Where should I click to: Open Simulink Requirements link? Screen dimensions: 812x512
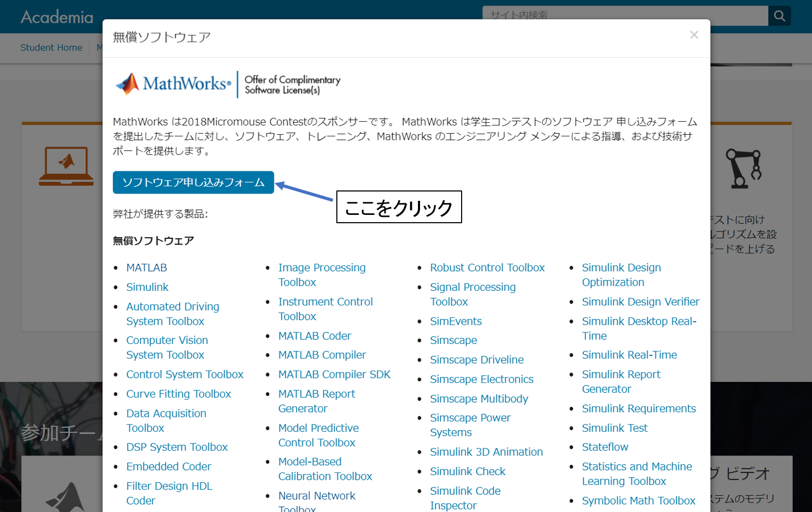pos(638,408)
